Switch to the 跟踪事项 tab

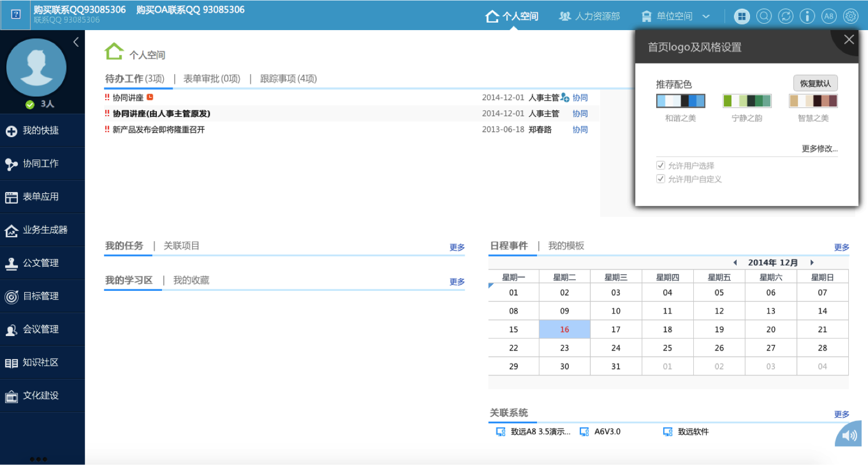pyautogui.click(x=288, y=79)
